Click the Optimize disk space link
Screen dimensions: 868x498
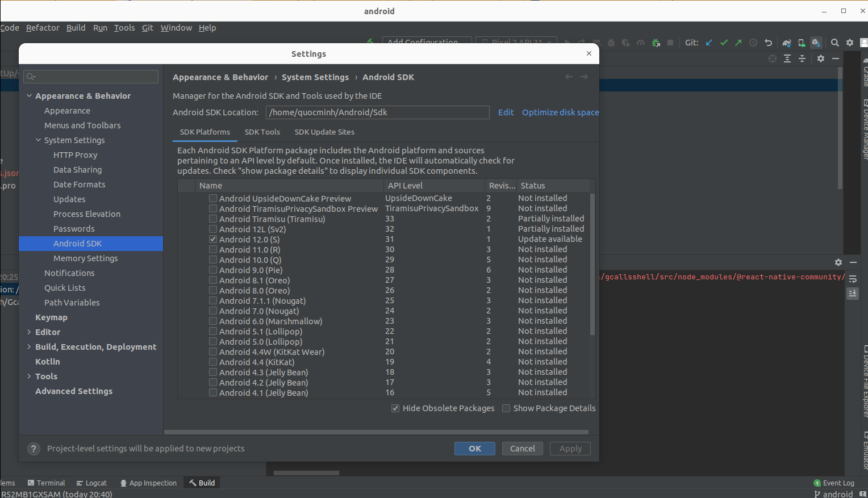point(560,112)
